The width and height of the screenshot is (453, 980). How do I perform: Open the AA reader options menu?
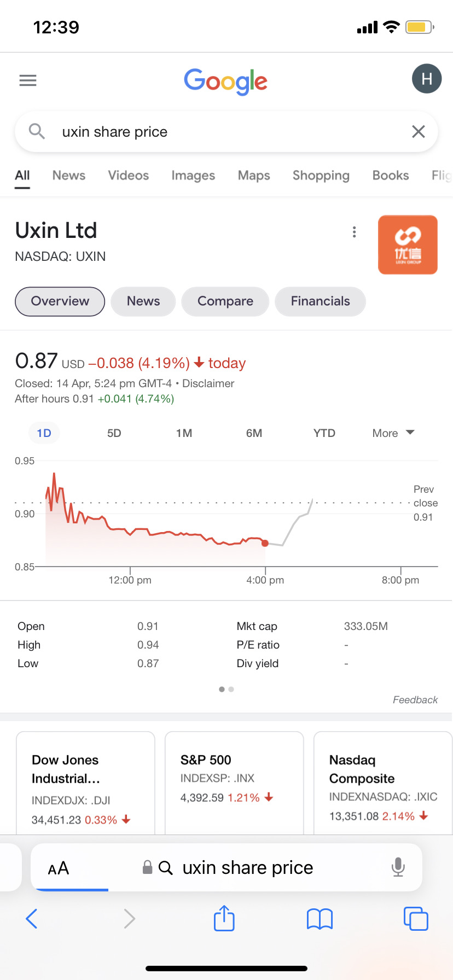(x=59, y=868)
